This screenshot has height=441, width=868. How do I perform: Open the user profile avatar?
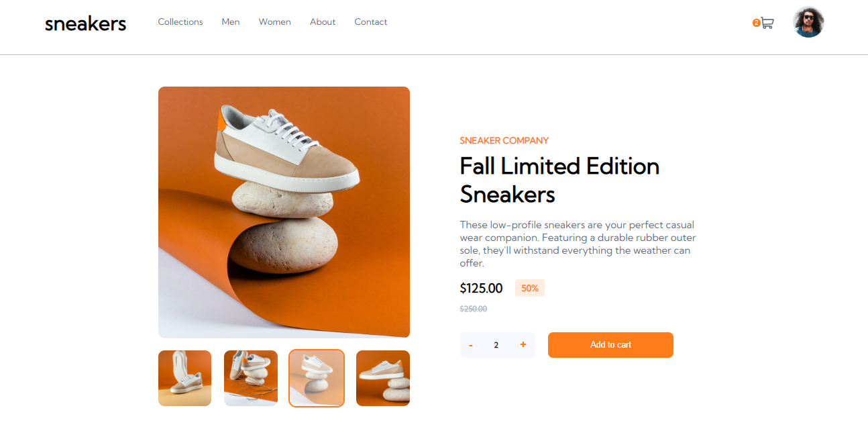click(808, 21)
